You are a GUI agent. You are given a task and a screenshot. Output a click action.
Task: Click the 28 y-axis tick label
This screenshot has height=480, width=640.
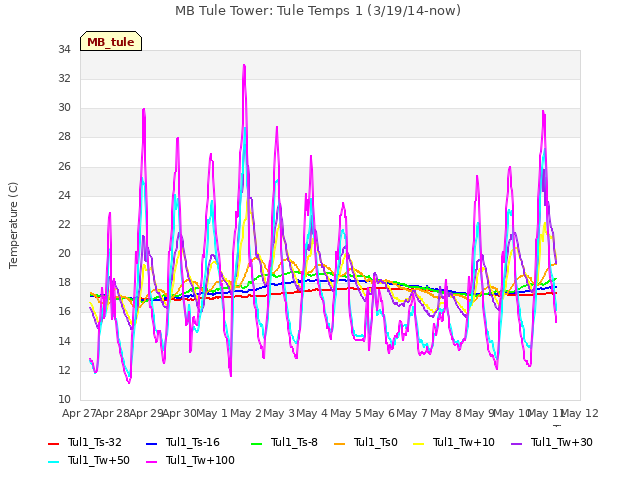click(64, 137)
